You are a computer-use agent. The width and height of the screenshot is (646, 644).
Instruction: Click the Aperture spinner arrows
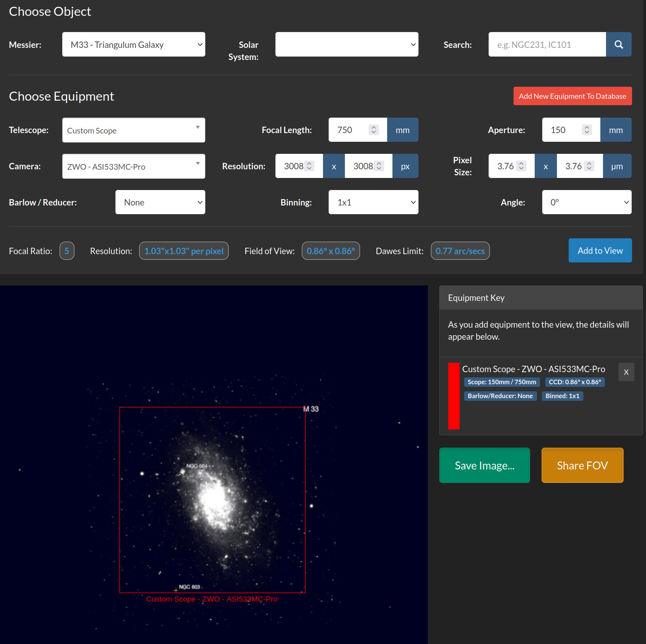click(x=587, y=130)
